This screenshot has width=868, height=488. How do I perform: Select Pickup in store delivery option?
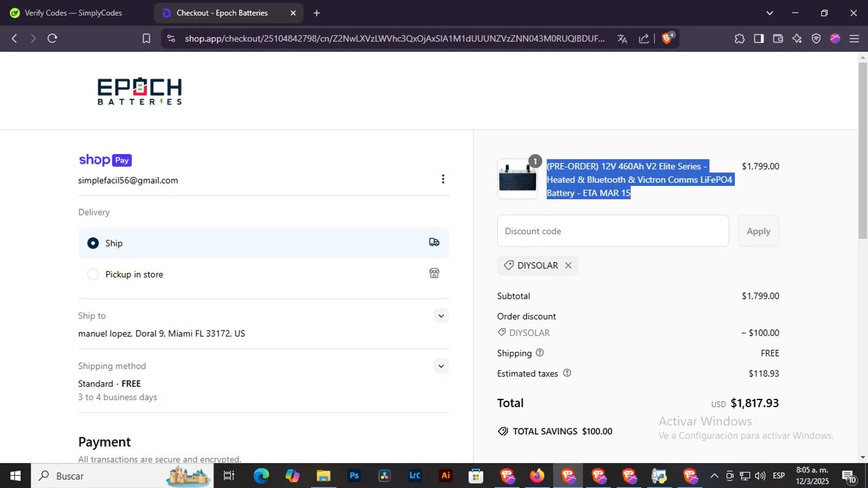tap(263, 274)
